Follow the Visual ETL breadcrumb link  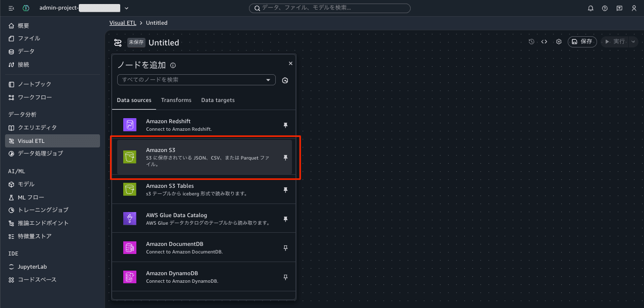point(123,23)
